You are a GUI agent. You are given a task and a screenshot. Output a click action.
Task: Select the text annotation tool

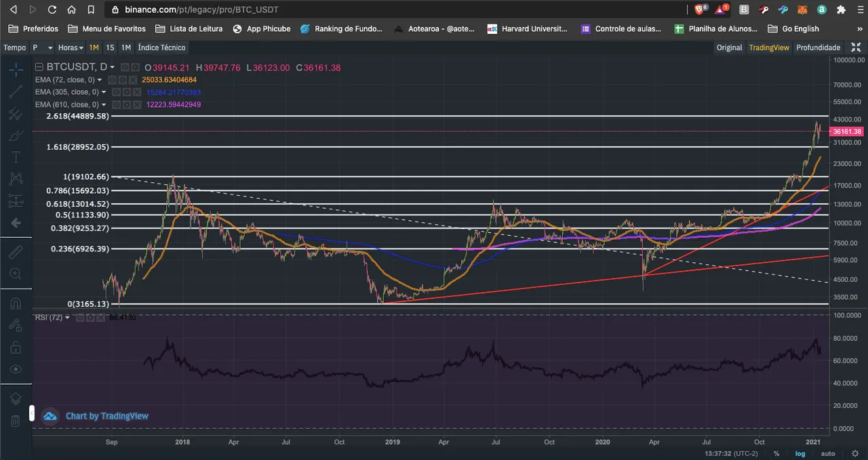click(x=16, y=156)
